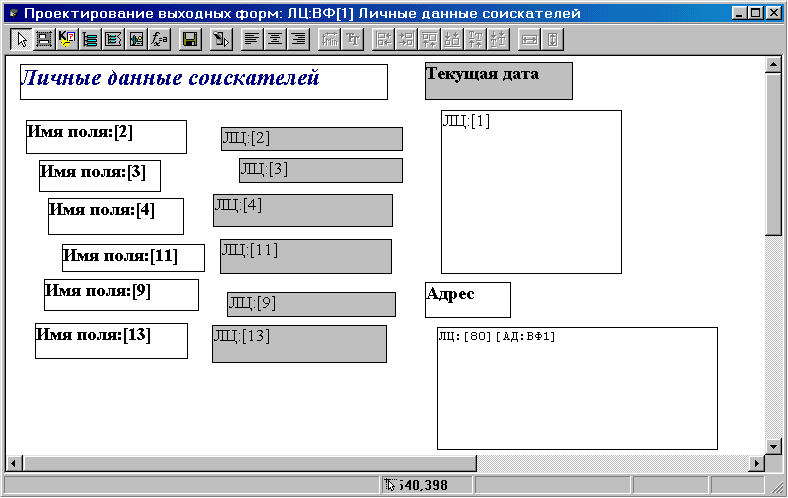Save the form with the floppy disk icon

190,39
